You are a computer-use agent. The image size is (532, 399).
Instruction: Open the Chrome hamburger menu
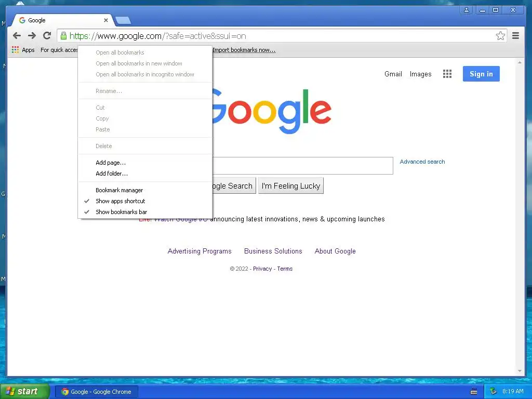[x=515, y=36]
